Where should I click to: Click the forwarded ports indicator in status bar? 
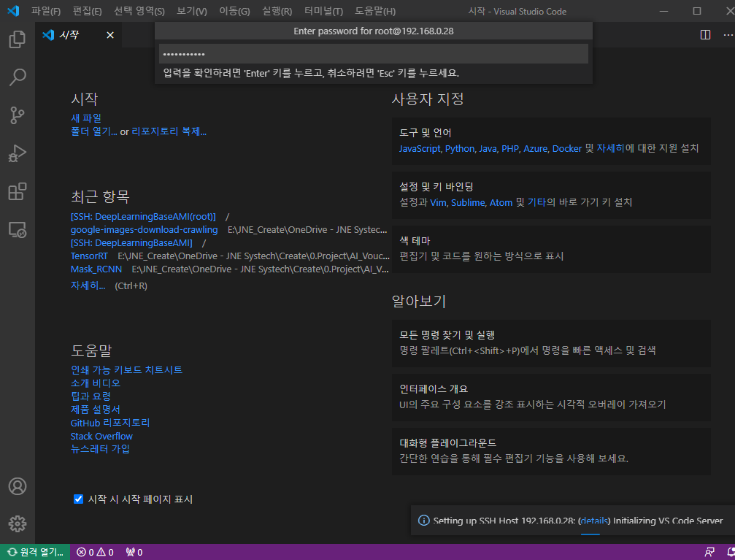[134, 552]
